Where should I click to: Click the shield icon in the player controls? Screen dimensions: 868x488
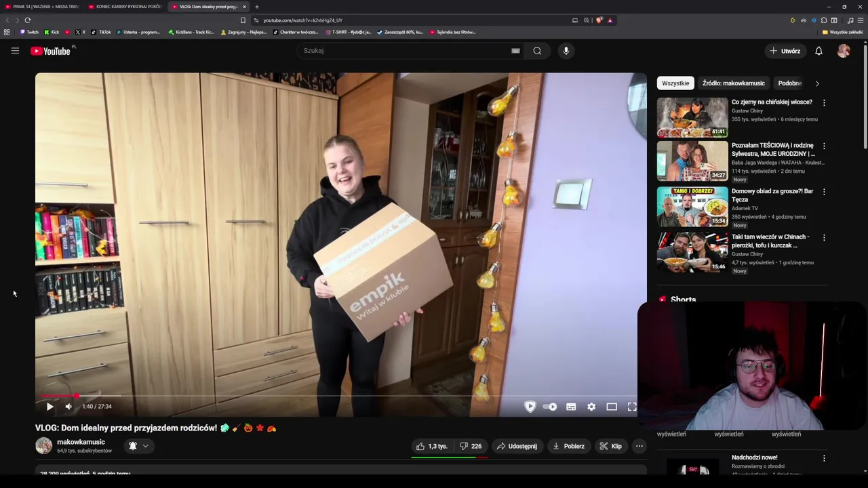pos(530,407)
